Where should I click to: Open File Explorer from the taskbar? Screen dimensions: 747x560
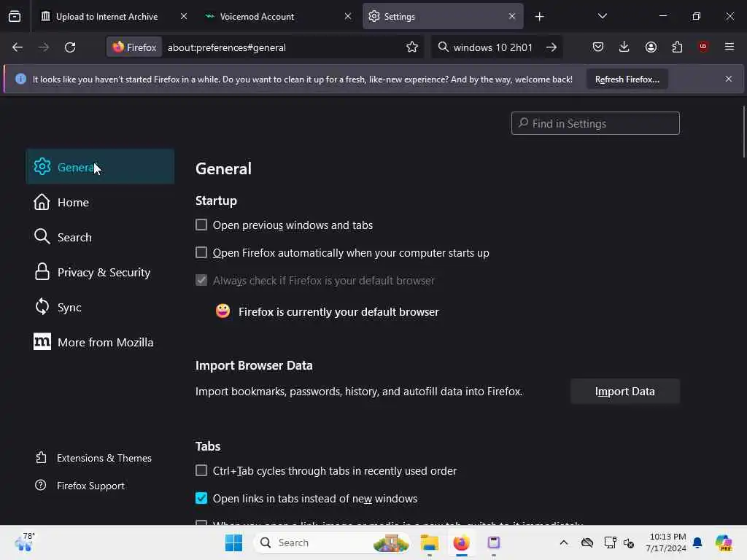pyautogui.click(x=429, y=542)
